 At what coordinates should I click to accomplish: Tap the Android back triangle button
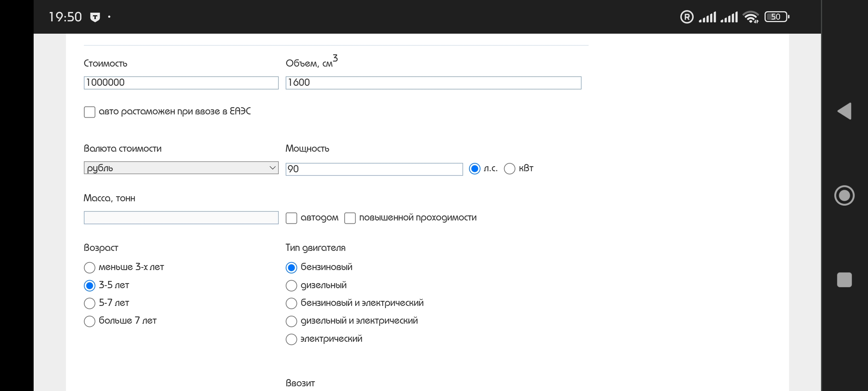click(x=844, y=111)
